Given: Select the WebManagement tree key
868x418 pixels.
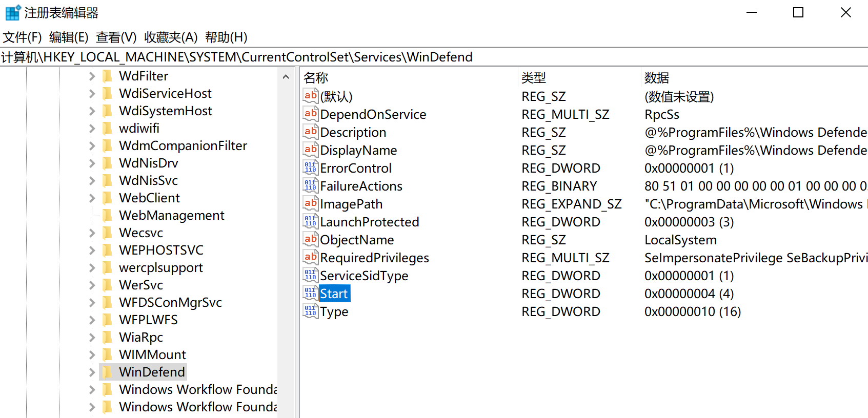Looking at the screenshot, I should (x=172, y=215).
